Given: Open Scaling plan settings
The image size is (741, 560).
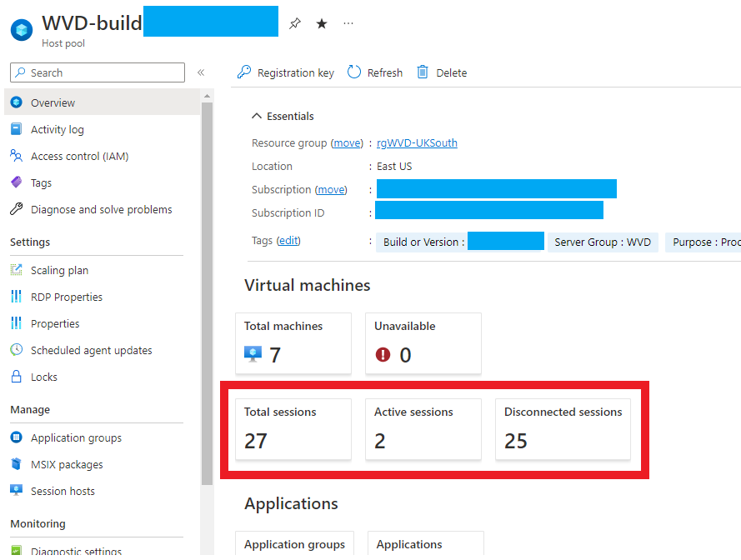Looking at the screenshot, I should tap(102, 270).
